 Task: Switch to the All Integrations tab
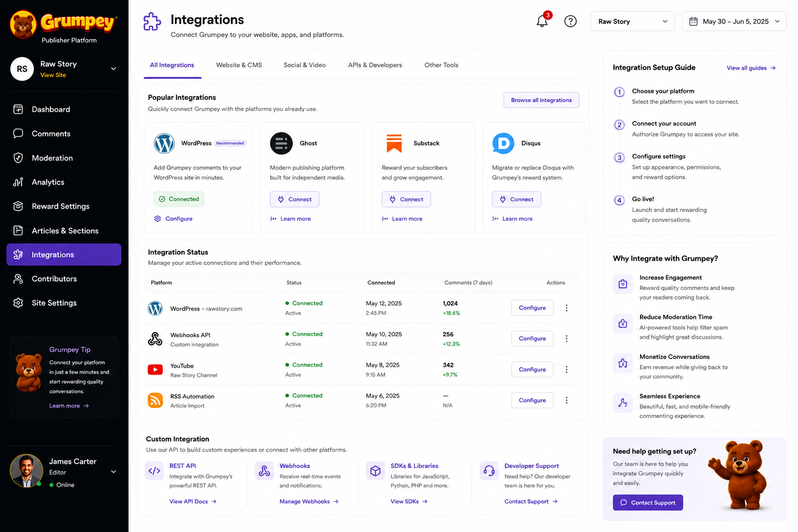point(172,65)
